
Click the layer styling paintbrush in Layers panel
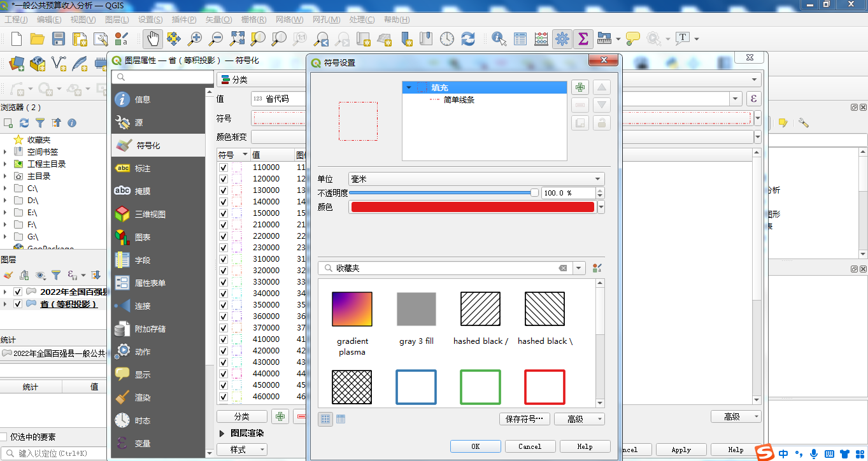point(8,275)
